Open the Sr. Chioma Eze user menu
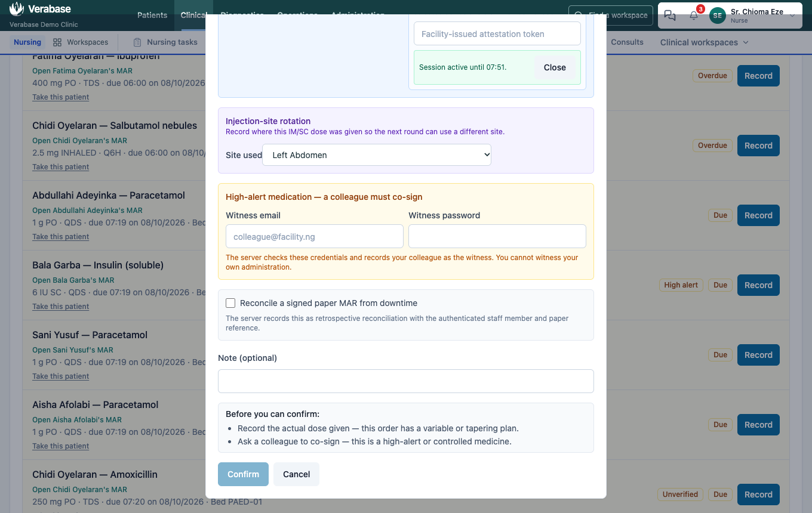Viewport: 812px width, 513px height. [x=754, y=16]
